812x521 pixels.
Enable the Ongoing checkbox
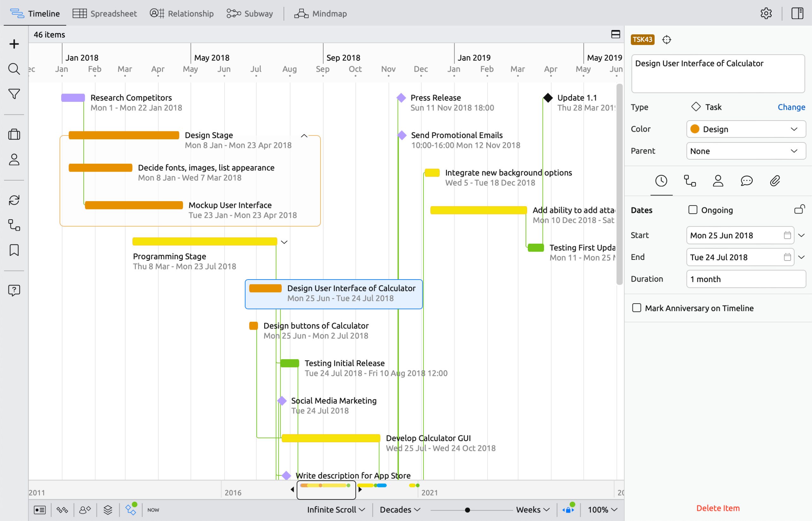(x=693, y=210)
